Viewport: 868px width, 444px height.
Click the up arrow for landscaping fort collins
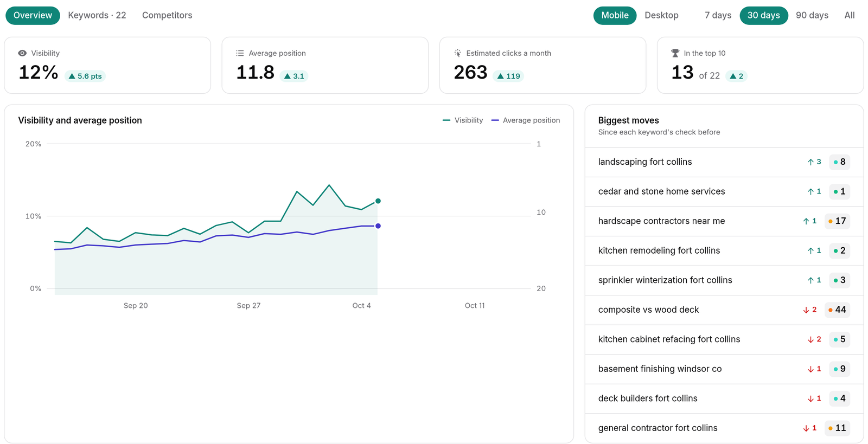[810, 162]
